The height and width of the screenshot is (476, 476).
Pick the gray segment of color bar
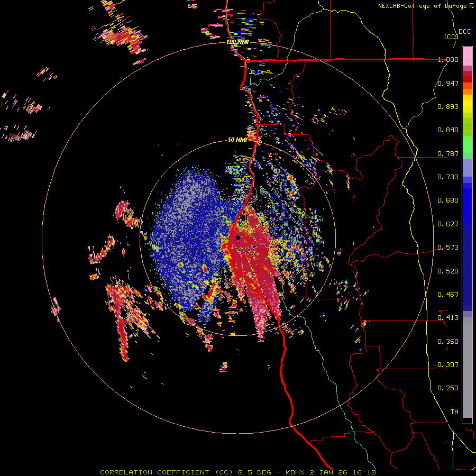click(467, 368)
